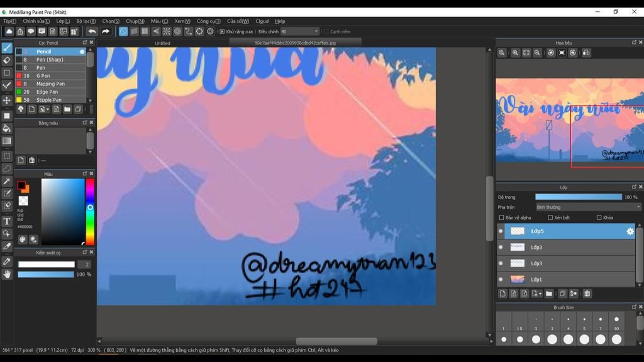Viewport: 644px width, 362px height.
Task: Click the Undo arrow in toolbar
Action: tap(92, 31)
